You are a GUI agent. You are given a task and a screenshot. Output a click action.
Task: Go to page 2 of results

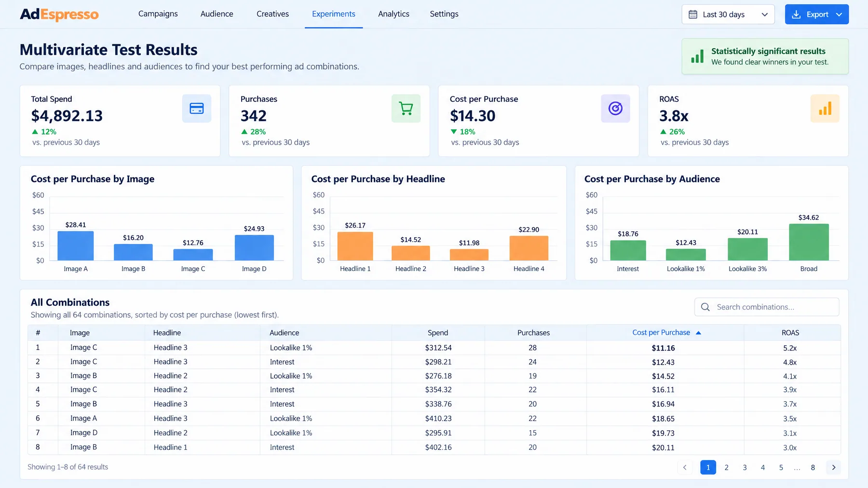pyautogui.click(x=727, y=467)
